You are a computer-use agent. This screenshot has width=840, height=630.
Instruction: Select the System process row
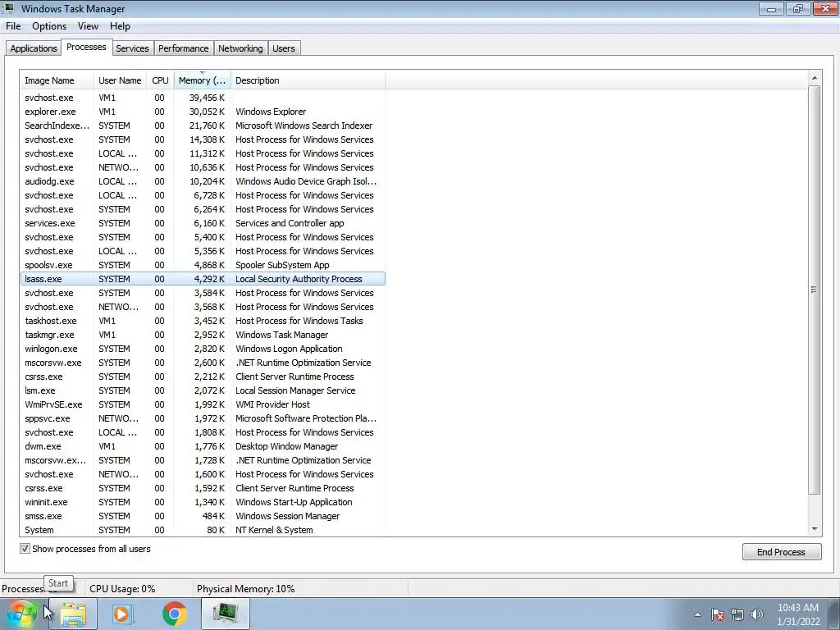203,529
